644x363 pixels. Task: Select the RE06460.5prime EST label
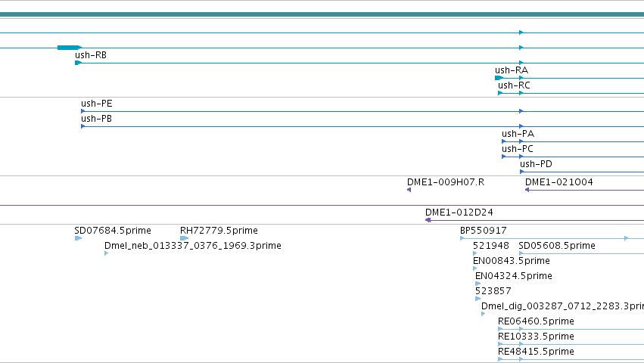[536, 321]
